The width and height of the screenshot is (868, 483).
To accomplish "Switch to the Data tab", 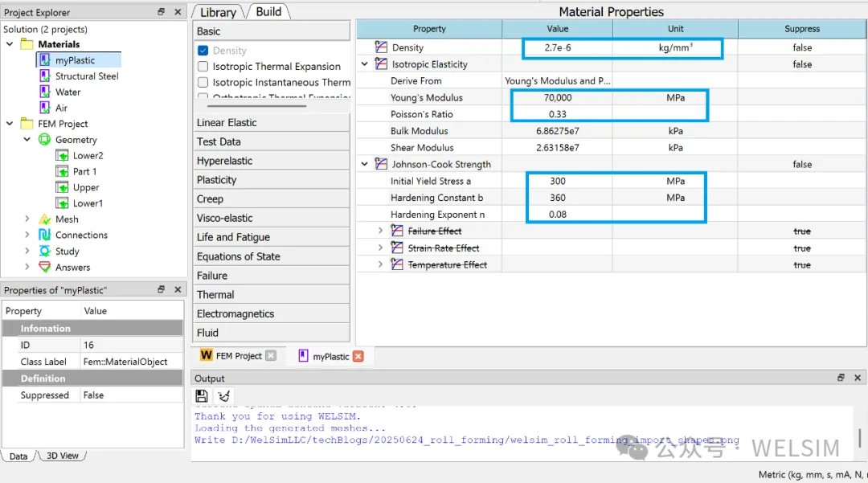I will tap(18, 456).
